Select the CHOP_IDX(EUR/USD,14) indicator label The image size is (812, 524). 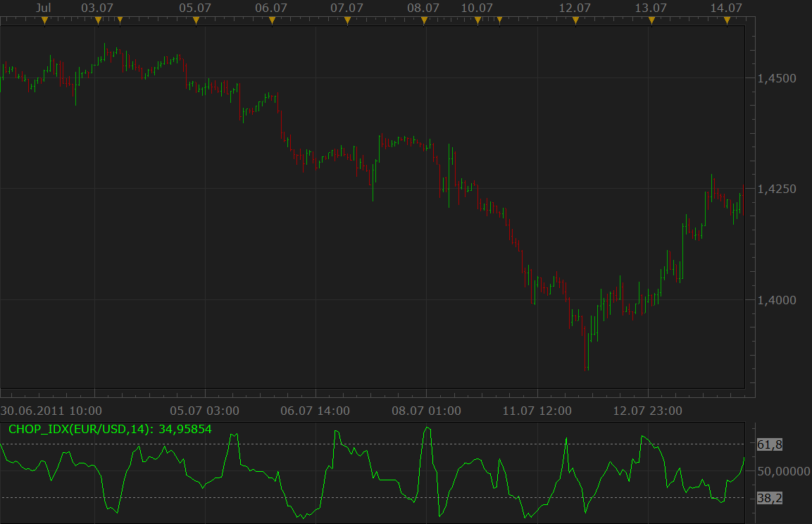click(110, 429)
